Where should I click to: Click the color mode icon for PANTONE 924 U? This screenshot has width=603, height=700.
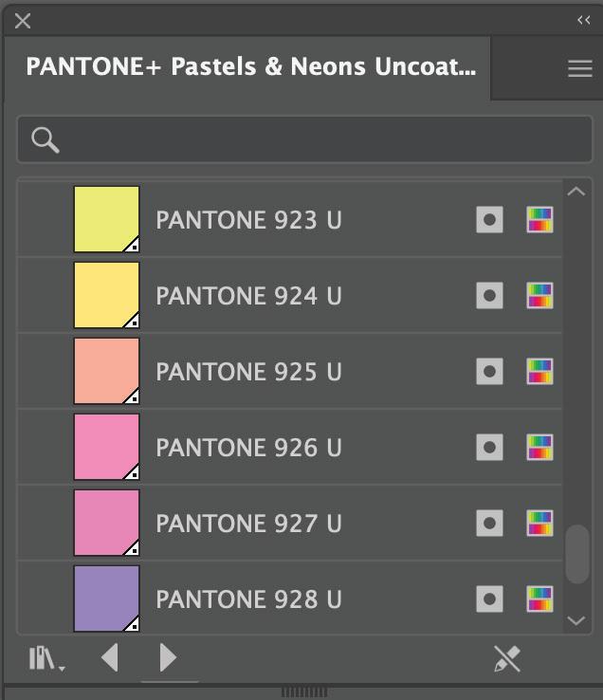click(539, 296)
